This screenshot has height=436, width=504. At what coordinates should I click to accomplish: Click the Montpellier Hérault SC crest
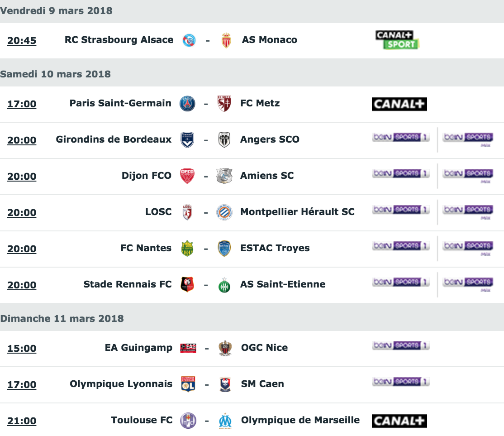pyautogui.click(x=224, y=212)
